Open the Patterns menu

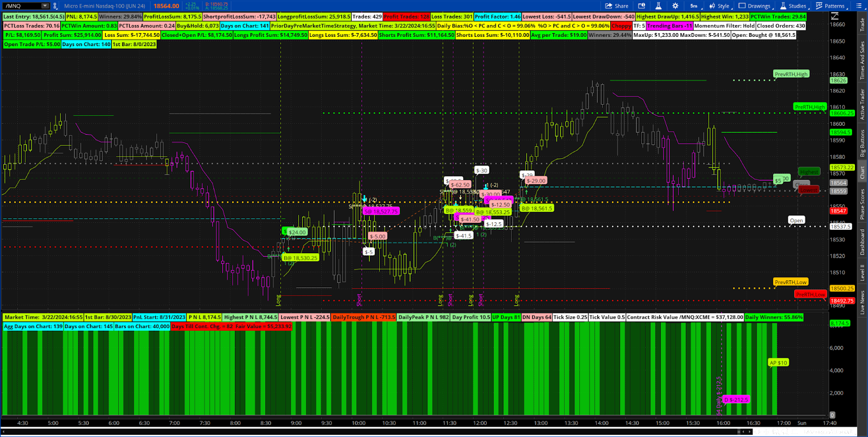point(830,6)
